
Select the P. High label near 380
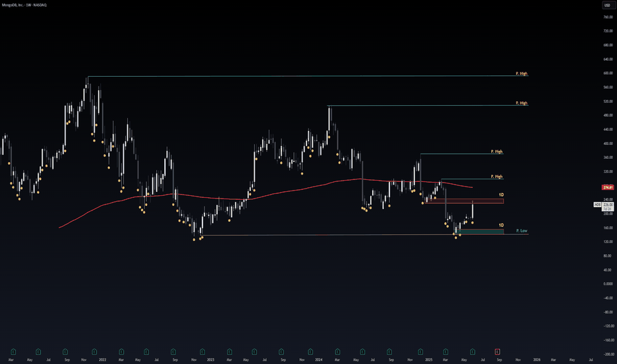coord(497,152)
